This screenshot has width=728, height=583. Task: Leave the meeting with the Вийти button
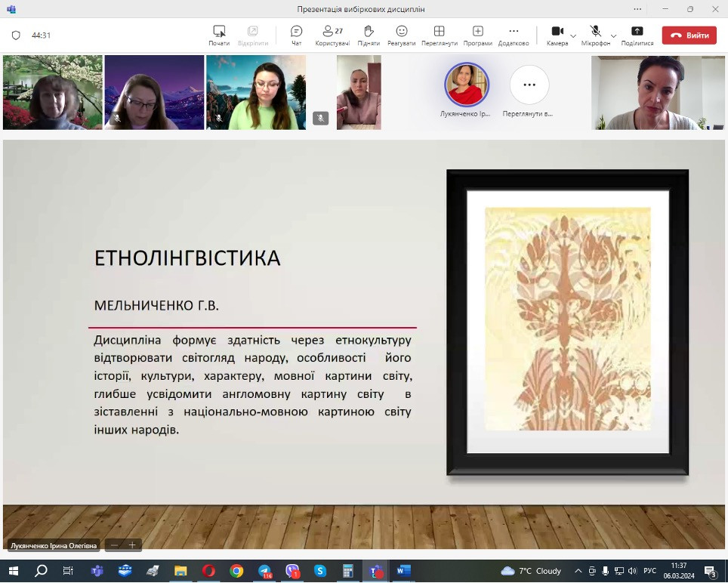coord(689,35)
